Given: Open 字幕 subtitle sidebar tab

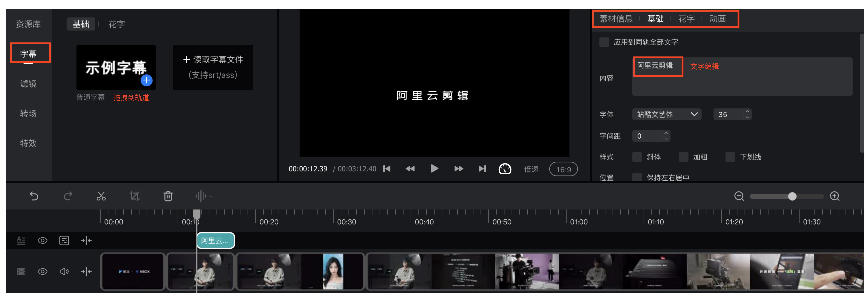Looking at the screenshot, I should tap(28, 54).
